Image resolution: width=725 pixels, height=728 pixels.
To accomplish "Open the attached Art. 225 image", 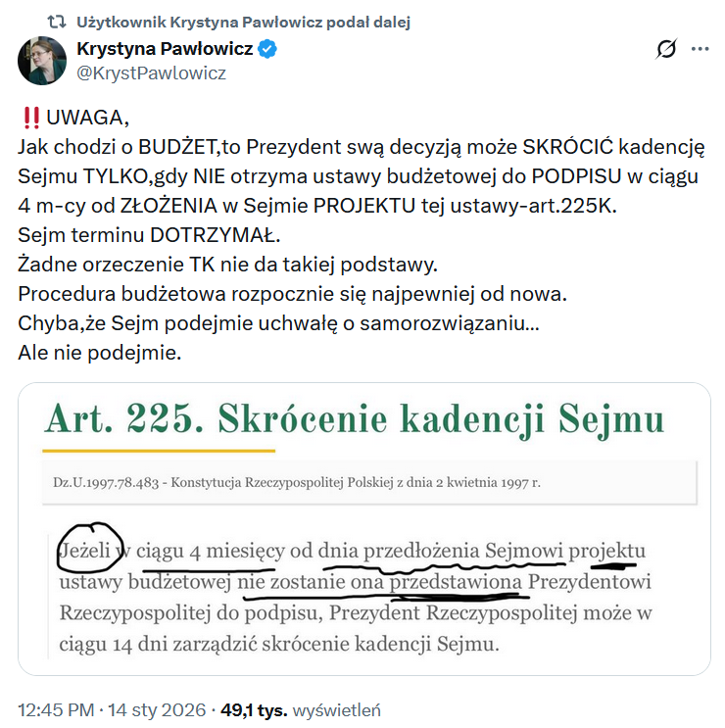I will coord(364,529).
